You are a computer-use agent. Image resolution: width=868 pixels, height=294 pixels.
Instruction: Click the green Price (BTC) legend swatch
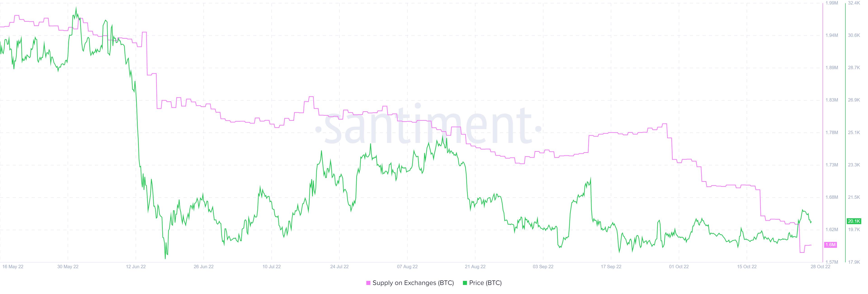click(x=465, y=283)
